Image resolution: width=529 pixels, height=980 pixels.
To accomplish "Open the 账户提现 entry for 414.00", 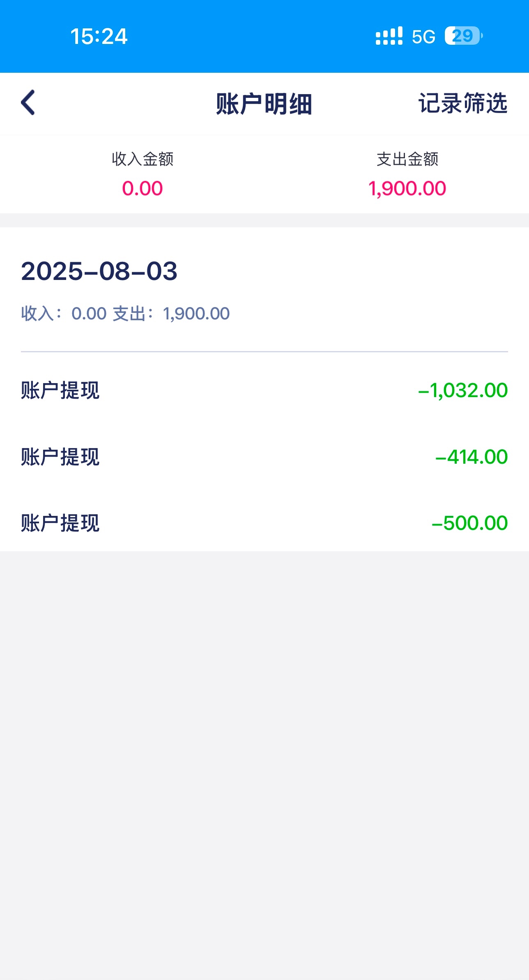I will [60, 457].
